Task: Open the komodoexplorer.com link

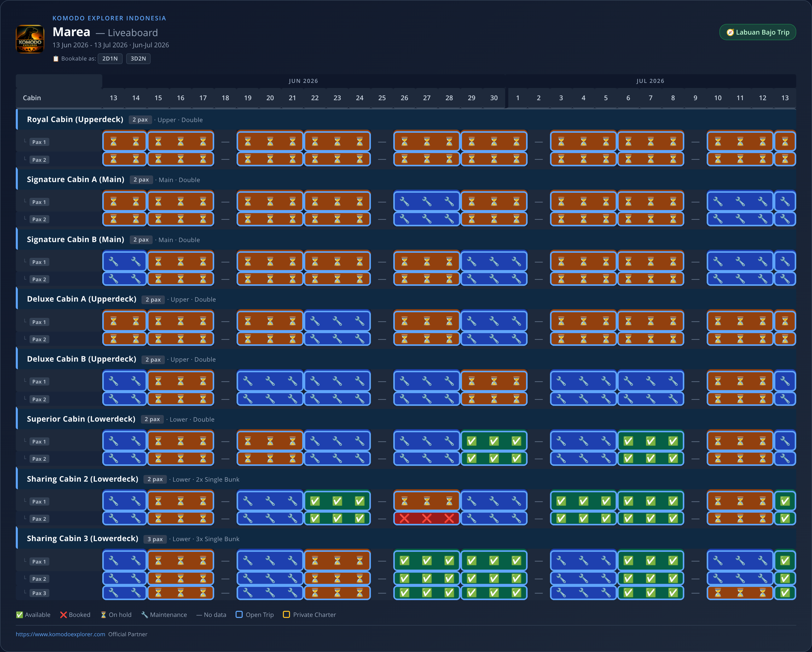Action: (x=60, y=634)
